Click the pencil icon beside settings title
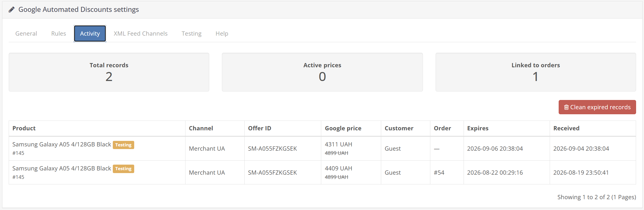Viewport: 644px width, 210px height. (12, 10)
